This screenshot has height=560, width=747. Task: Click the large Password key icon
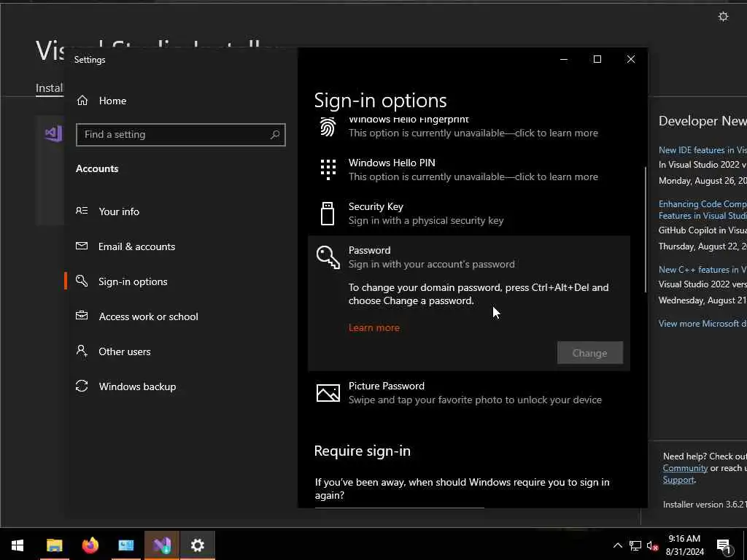point(328,257)
